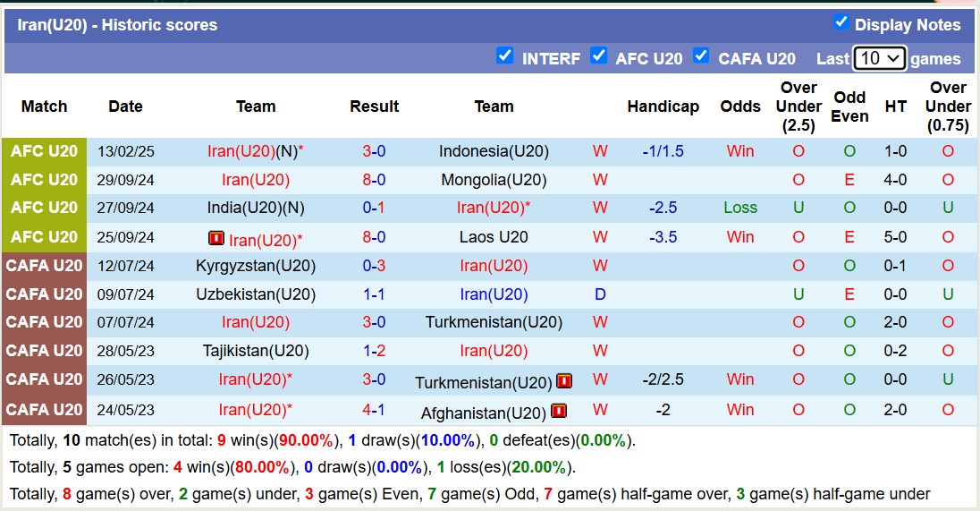This screenshot has width=980, height=511.
Task: Click red card icon next to Turkmenistan(U20) on 26/05/23
Action: click(564, 380)
